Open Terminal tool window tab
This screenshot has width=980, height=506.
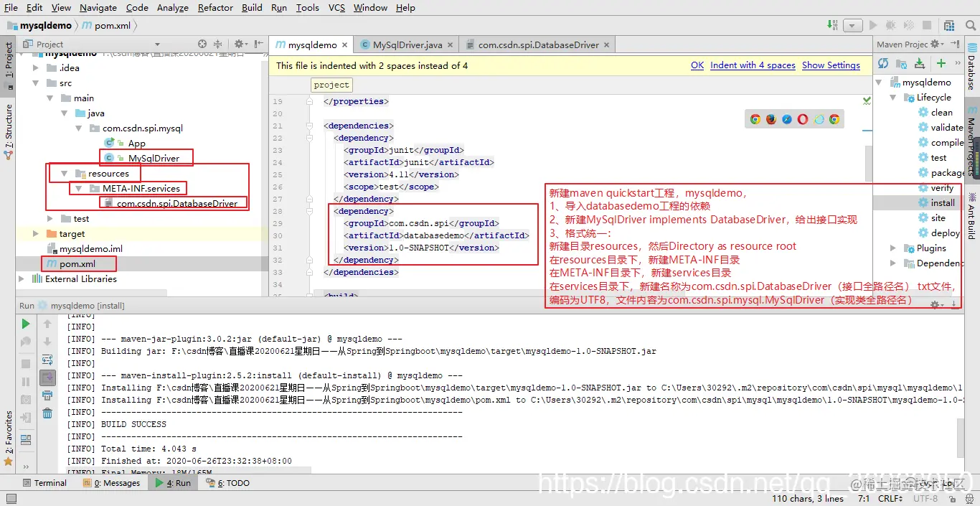44,483
